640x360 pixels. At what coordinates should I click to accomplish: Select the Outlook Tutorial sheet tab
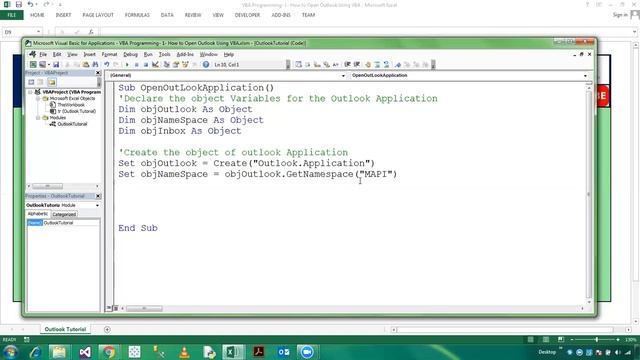point(65,329)
